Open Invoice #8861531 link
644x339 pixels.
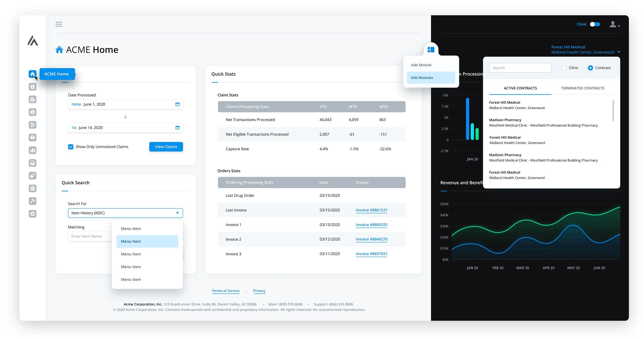(x=371, y=210)
